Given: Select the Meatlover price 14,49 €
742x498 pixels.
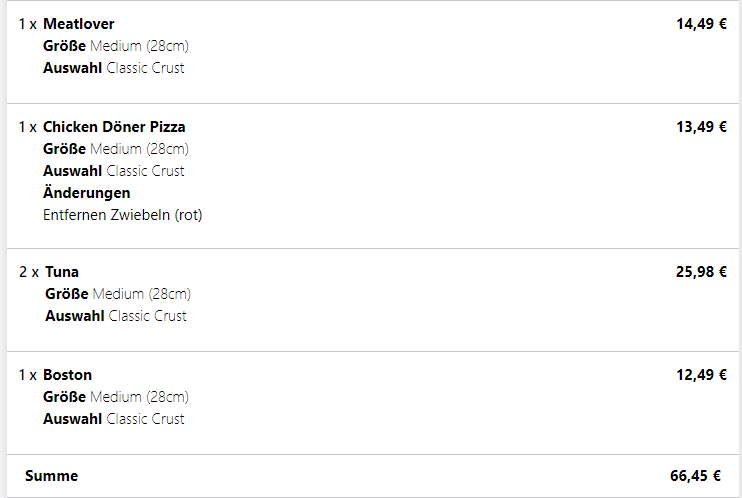Looking at the screenshot, I should pyautogui.click(x=701, y=24).
